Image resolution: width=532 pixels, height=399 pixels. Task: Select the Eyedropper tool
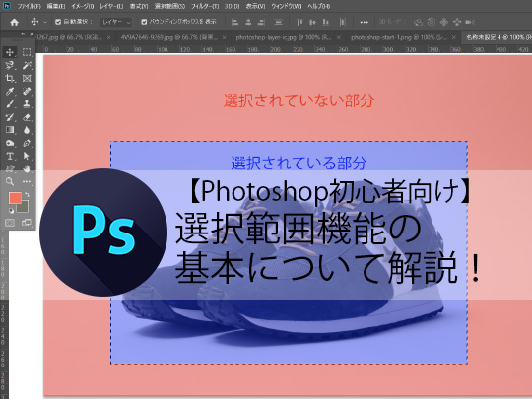10,91
